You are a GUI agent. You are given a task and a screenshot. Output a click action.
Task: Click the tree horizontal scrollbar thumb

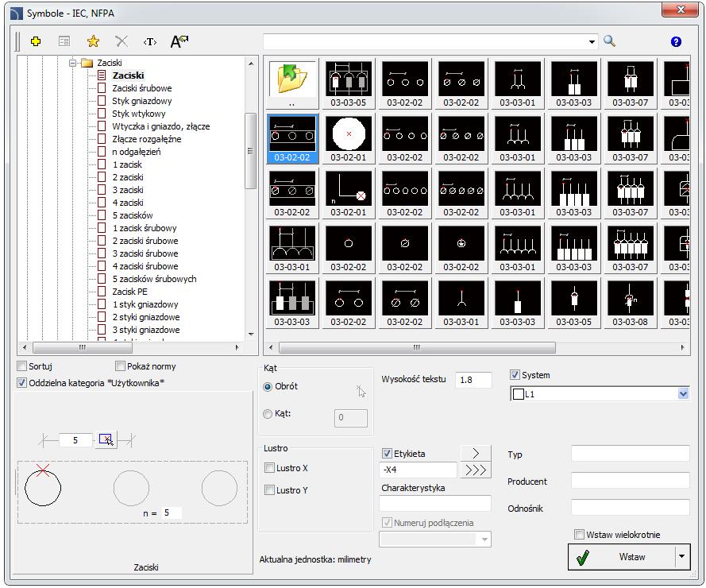pyautogui.click(x=83, y=347)
